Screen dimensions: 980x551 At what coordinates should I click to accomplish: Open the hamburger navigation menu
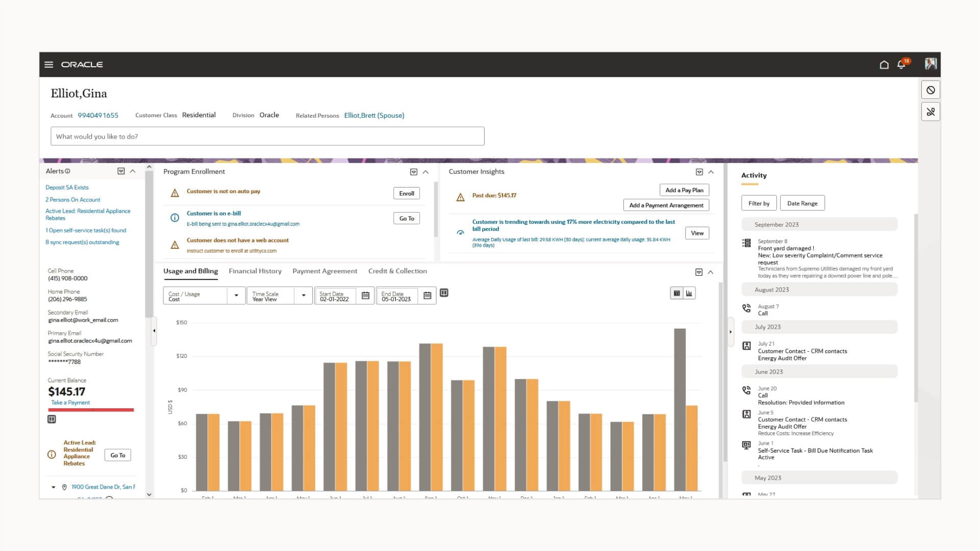coord(49,65)
